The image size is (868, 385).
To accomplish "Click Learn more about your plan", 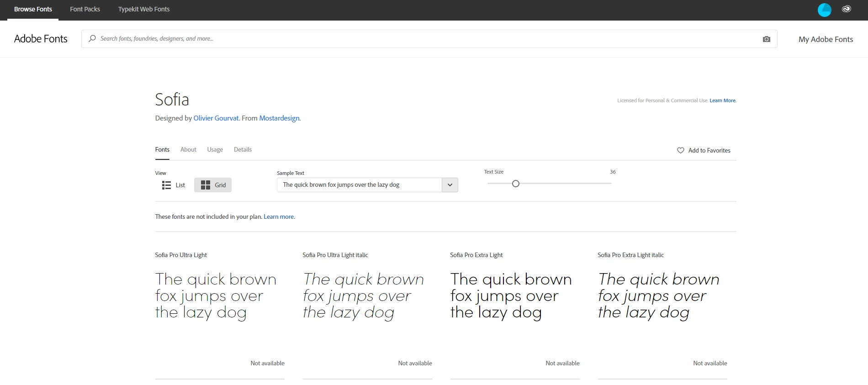I will point(279,217).
